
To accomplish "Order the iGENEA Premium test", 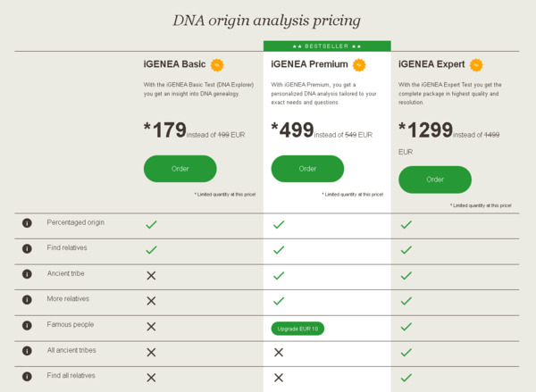I will [307, 168].
